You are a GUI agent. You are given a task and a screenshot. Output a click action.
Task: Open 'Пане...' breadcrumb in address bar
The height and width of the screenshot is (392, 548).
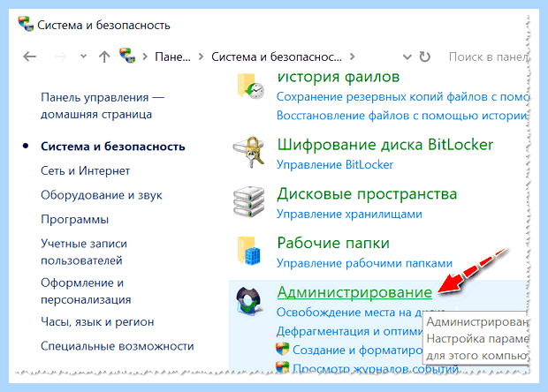click(x=172, y=57)
